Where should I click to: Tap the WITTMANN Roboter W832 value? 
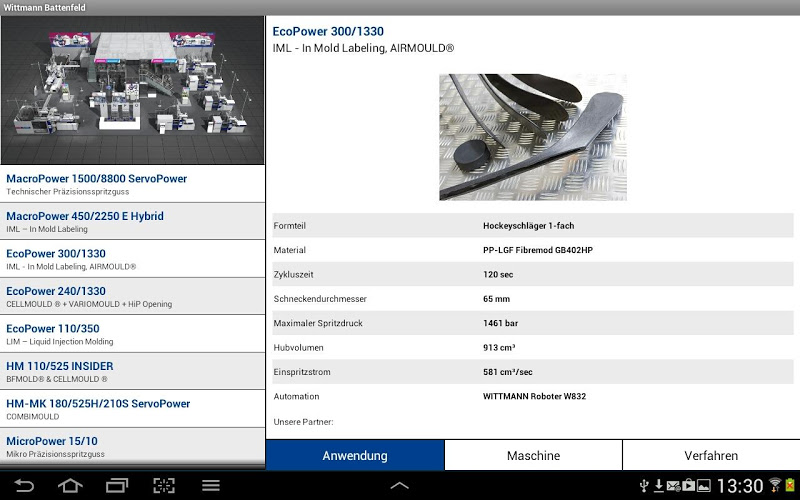tap(534, 396)
